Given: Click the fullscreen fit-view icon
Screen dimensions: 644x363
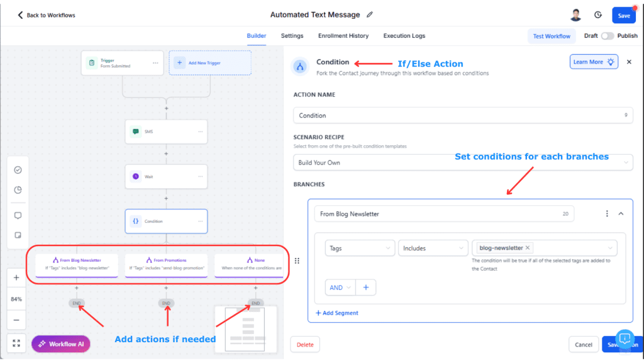Looking at the screenshot, I should (16, 343).
